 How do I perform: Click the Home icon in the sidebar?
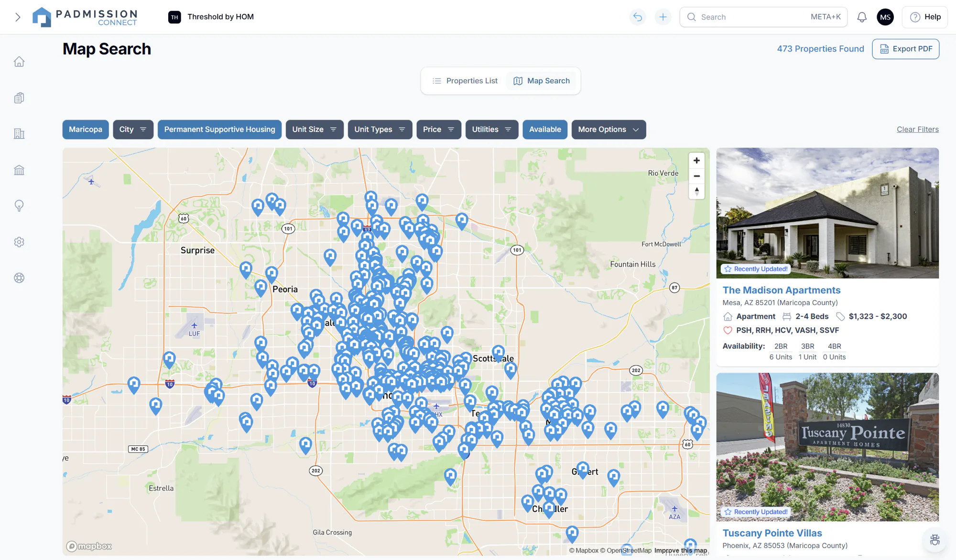coord(19,62)
